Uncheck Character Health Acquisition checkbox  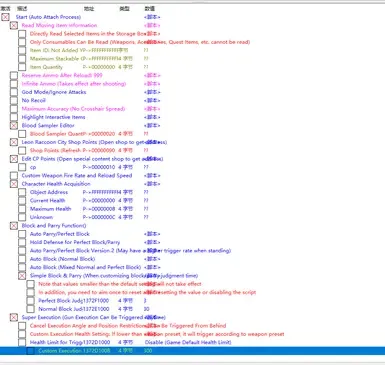(x=14, y=184)
